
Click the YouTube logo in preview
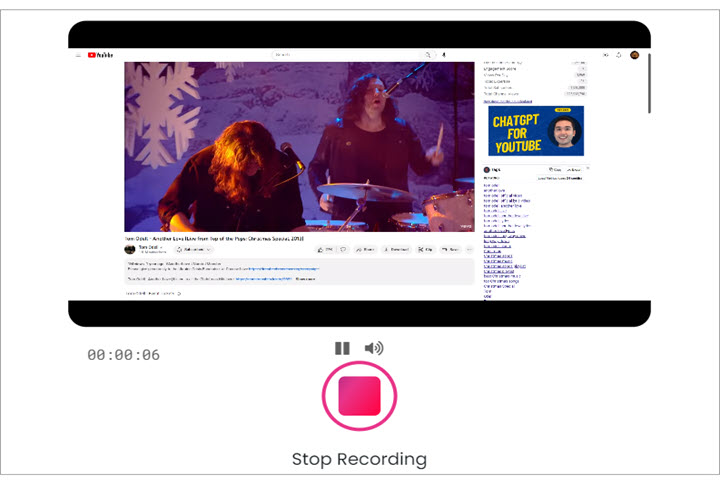tap(100, 55)
